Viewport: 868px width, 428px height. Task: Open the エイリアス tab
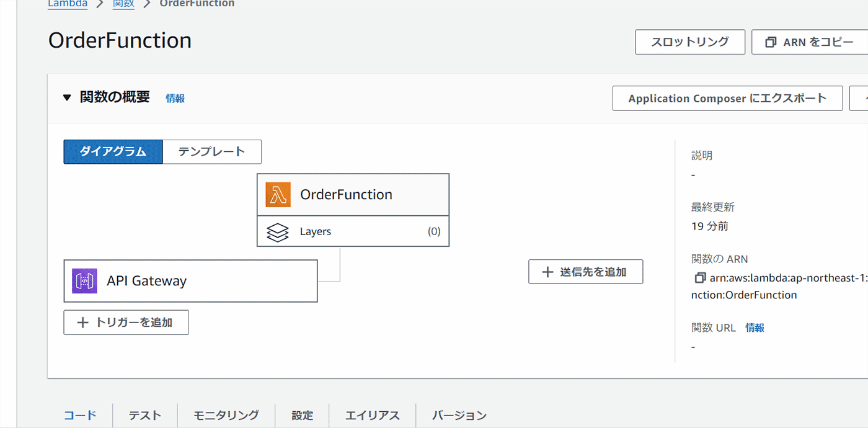(x=373, y=416)
